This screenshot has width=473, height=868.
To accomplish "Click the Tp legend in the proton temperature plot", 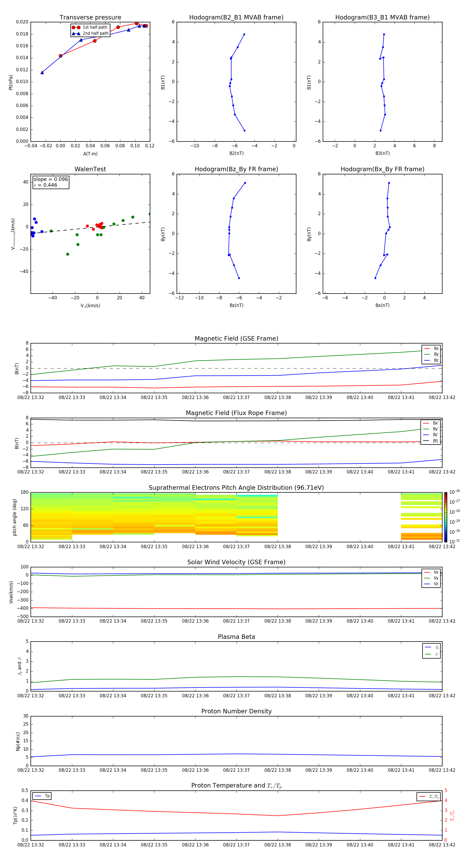I will point(42,796).
